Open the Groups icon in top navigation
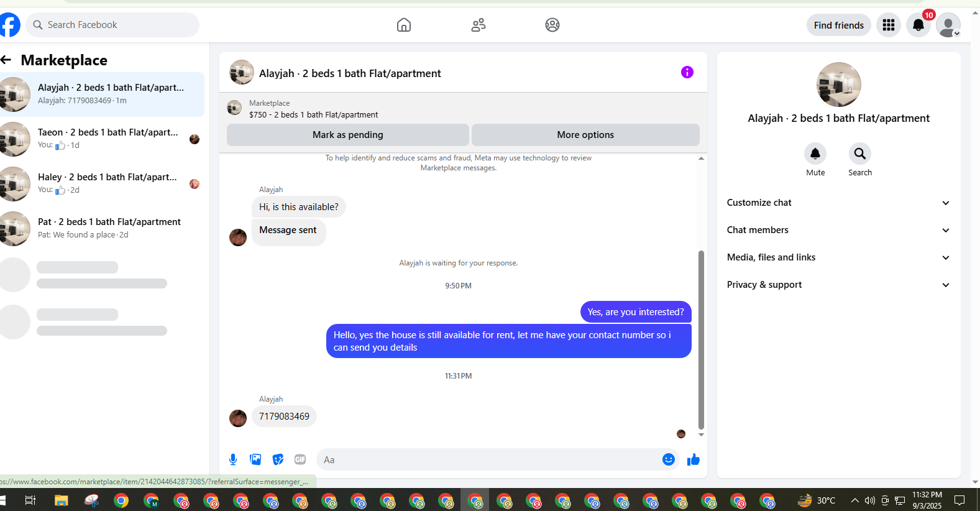The height and width of the screenshot is (511, 980). pyautogui.click(x=552, y=25)
